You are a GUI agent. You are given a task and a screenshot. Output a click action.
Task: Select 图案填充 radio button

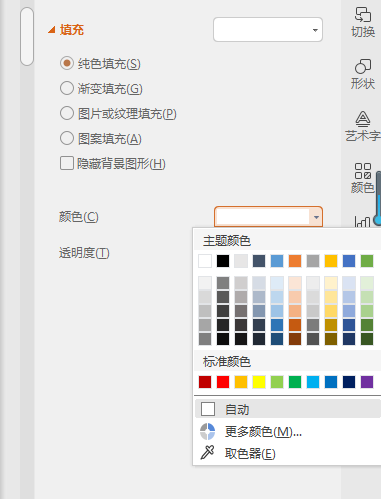click(x=67, y=138)
